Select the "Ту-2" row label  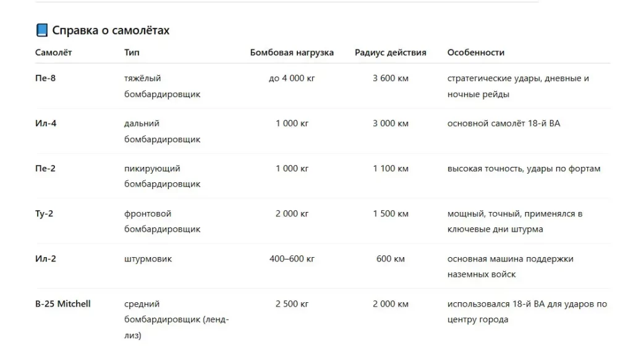click(45, 214)
